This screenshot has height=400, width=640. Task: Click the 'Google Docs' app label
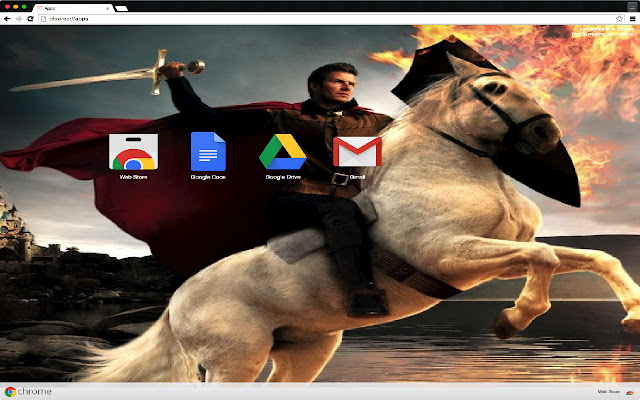coord(208,177)
